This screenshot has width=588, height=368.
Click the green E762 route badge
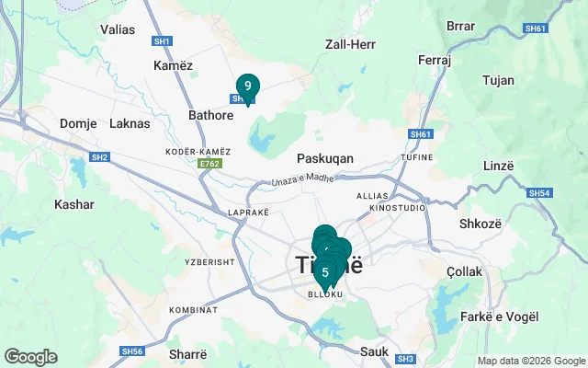coord(210,164)
